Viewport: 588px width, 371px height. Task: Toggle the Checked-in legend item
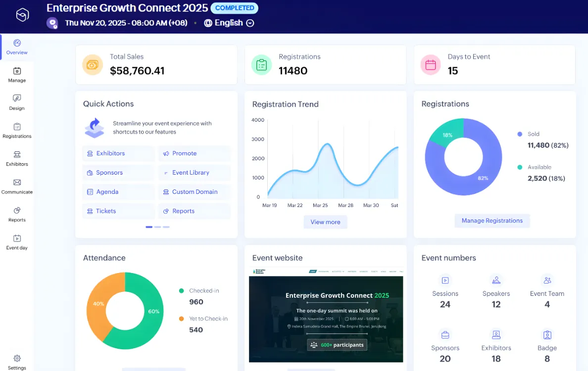point(203,291)
